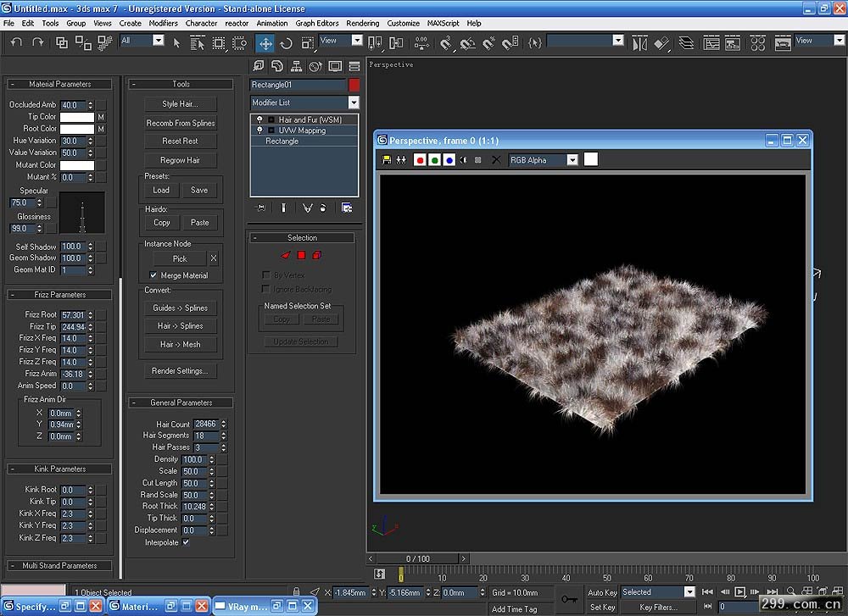The width and height of the screenshot is (848, 616).
Task: Click Pin Stack icon below modifier stack
Action: [x=260, y=208]
